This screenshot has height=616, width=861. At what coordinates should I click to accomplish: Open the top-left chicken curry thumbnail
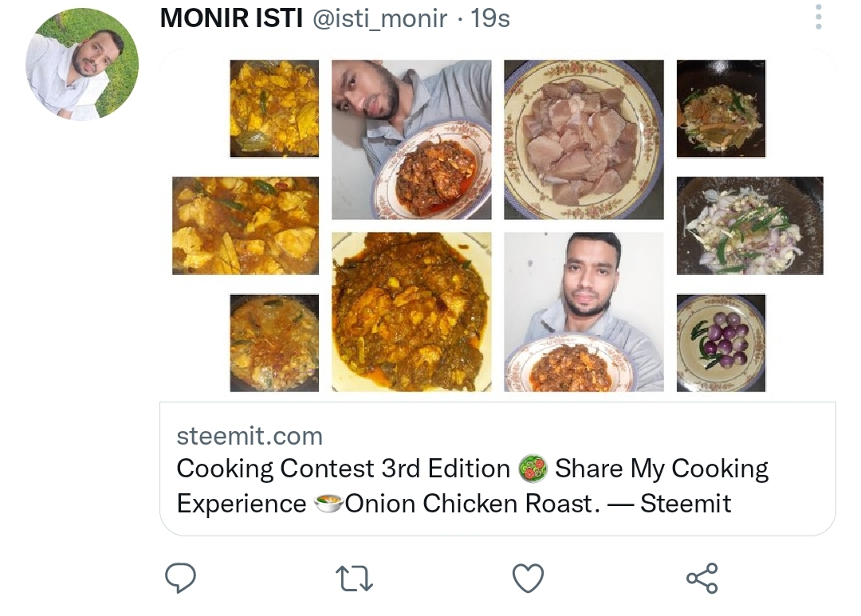(274, 108)
